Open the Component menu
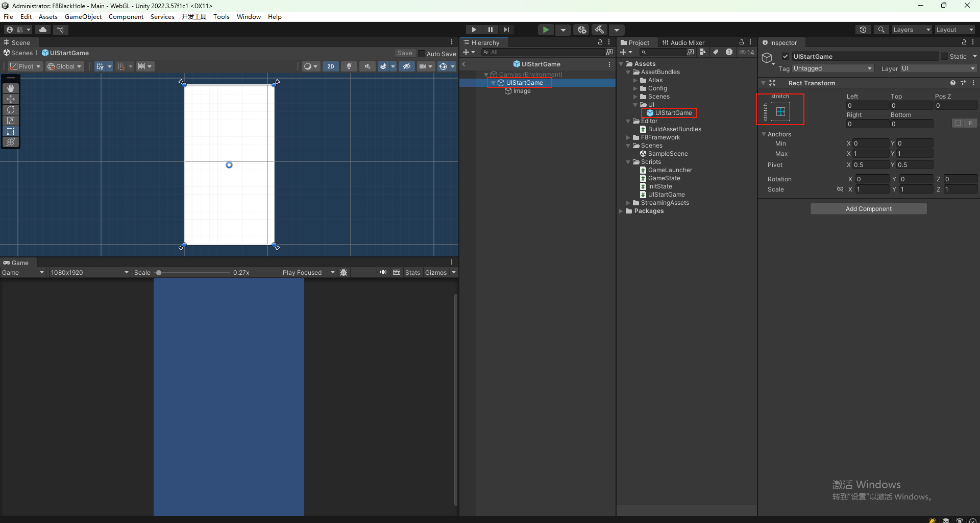Viewport: 980px width, 523px height. (x=126, y=16)
